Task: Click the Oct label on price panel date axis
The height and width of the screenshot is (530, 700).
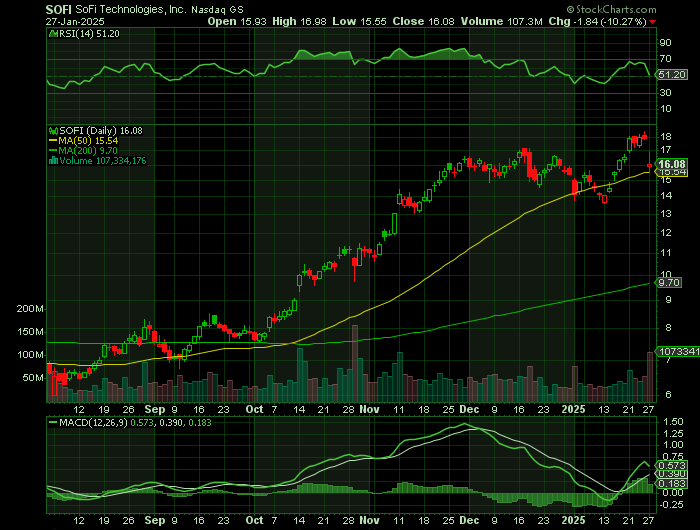Action: [x=254, y=409]
